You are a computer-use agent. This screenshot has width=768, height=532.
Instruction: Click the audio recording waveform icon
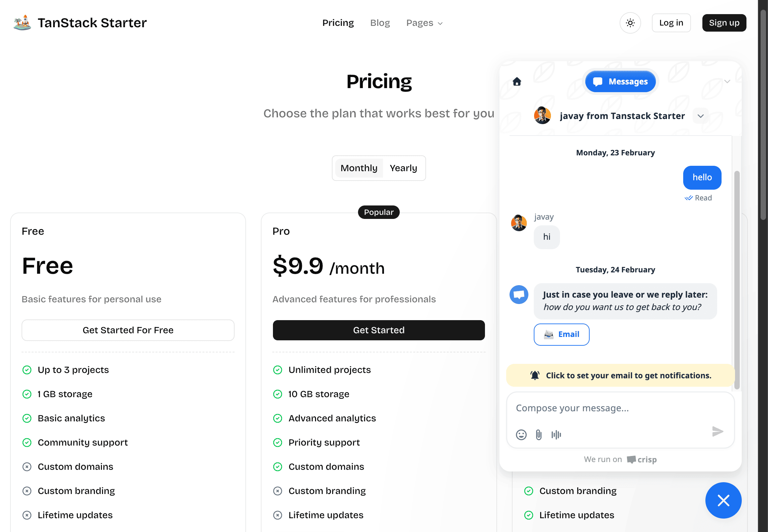pos(556,435)
